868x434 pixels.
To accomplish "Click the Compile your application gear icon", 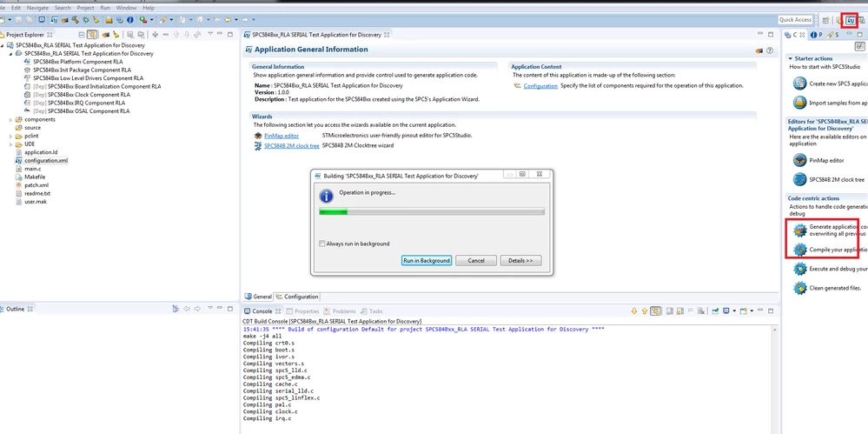I will 799,250.
